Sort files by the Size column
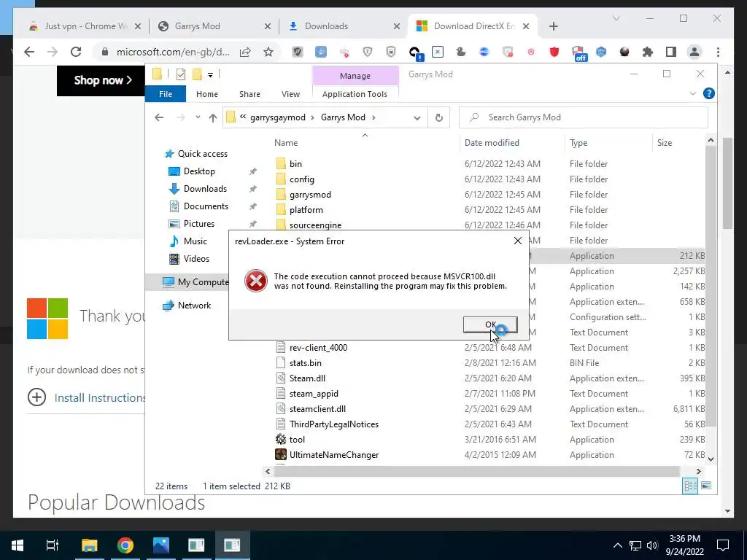 [664, 142]
